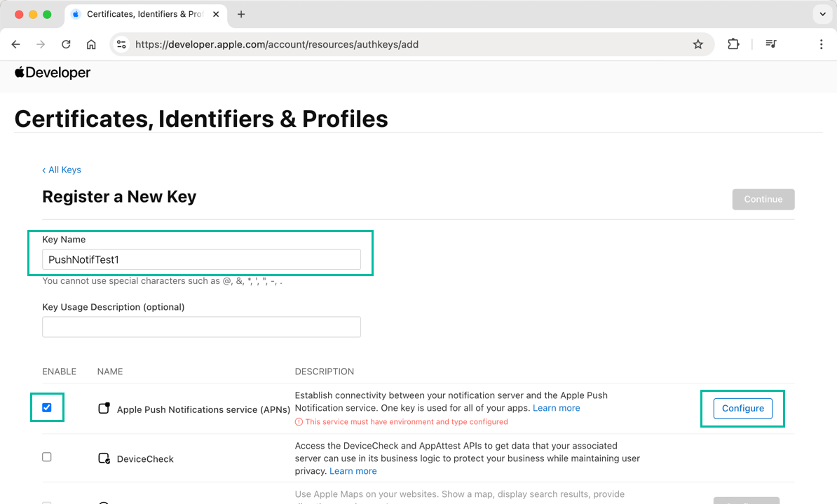Viewport: 837px width, 504px height.
Task: Click the browser back arrow
Action: [16, 44]
